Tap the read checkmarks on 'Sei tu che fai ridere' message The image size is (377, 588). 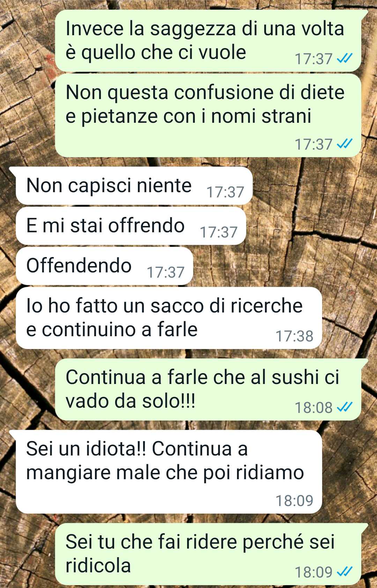pos(344,571)
